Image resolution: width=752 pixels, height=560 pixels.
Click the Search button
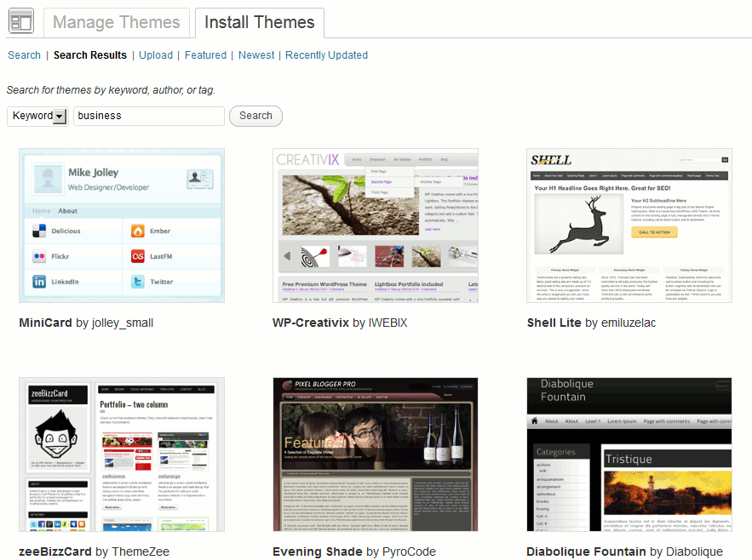point(255,116)
